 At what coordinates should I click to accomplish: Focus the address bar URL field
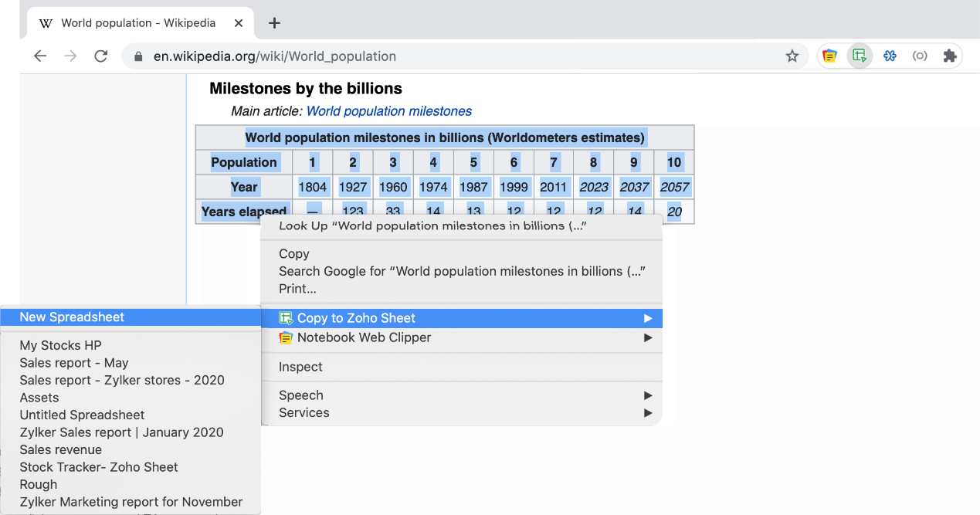pyautogui.click(x=463, y=56)
